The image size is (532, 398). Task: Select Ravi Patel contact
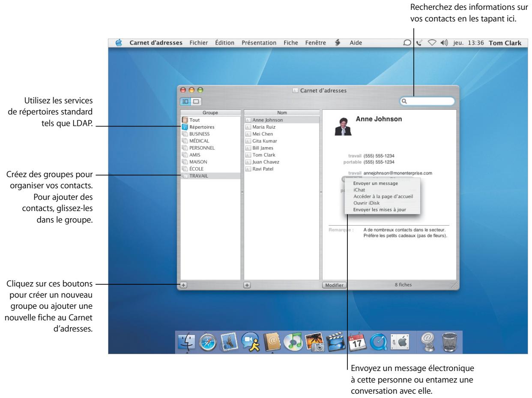click(282, 169)
